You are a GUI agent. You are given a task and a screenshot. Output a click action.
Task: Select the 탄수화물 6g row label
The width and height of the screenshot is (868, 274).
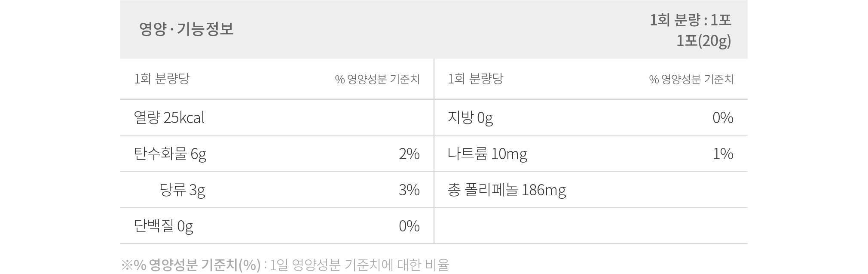point(170,154)
